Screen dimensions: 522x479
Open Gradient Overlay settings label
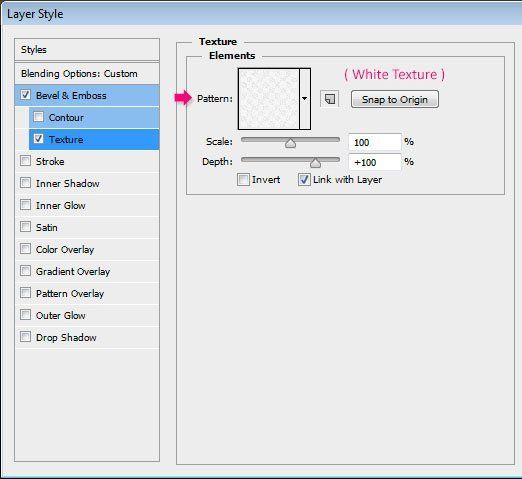click(73, 272)
